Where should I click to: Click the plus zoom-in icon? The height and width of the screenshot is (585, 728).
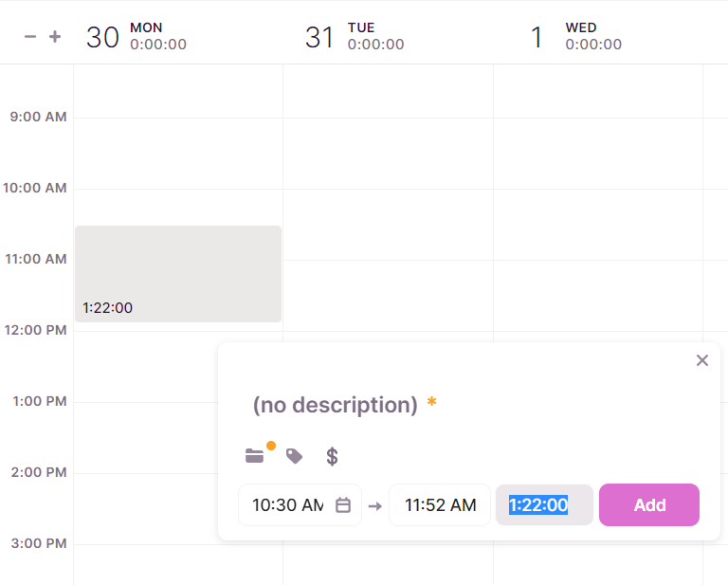point(55,37)
